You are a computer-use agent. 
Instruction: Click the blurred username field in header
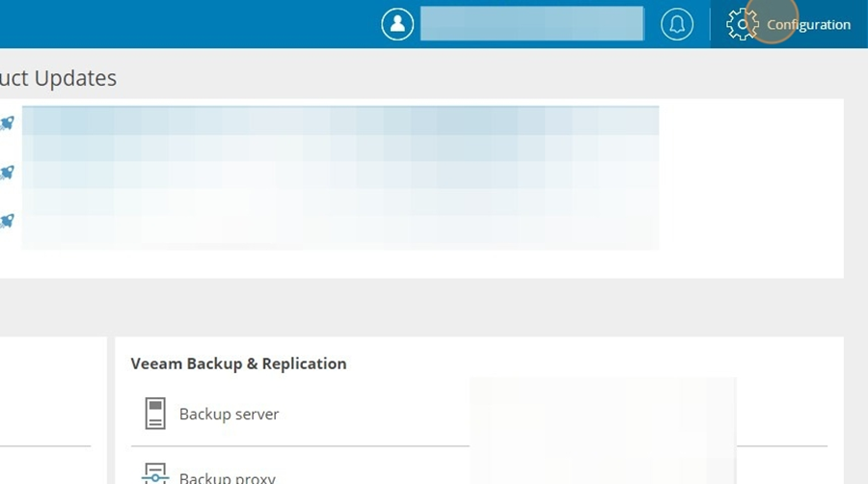532,24
